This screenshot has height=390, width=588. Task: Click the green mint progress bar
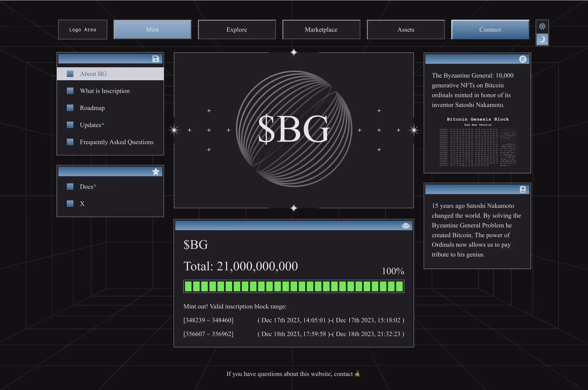point(293,286)
